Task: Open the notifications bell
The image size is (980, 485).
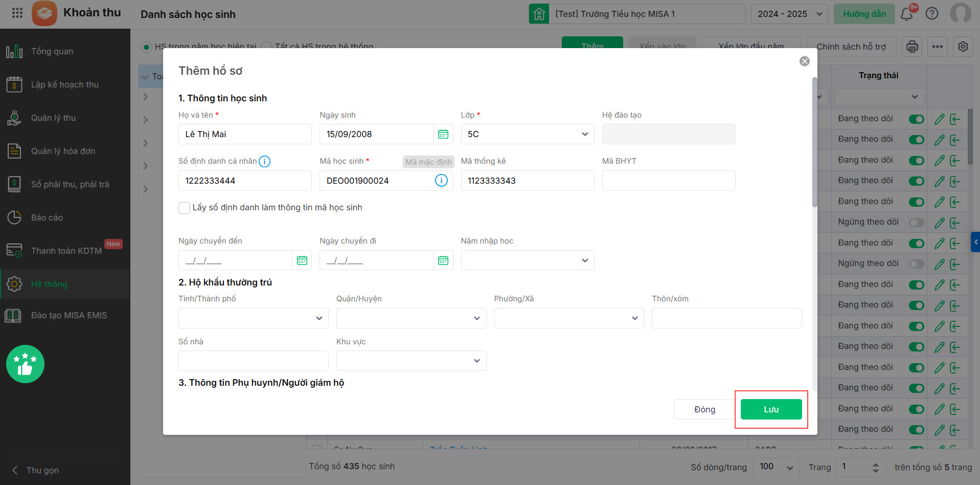Action: (x=907, y=14)
